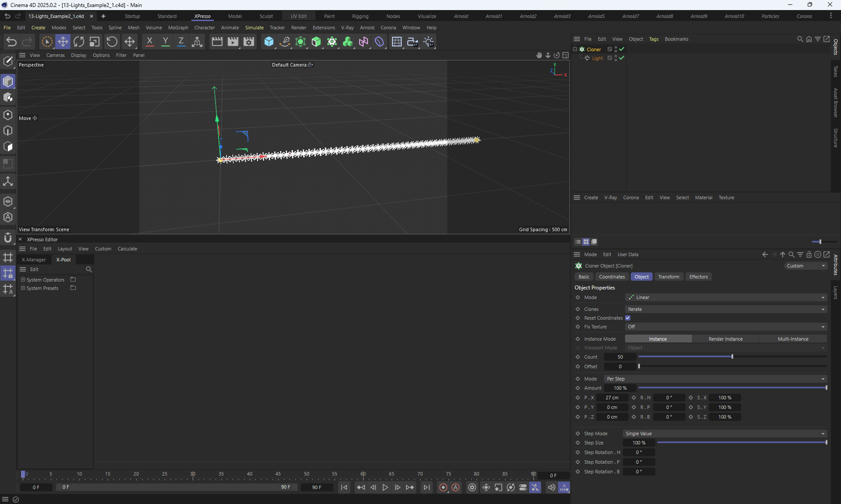841x504 pixels.
Task: Uncheck Reset Coordinates checkbox
Action: (x=628, y=318)
